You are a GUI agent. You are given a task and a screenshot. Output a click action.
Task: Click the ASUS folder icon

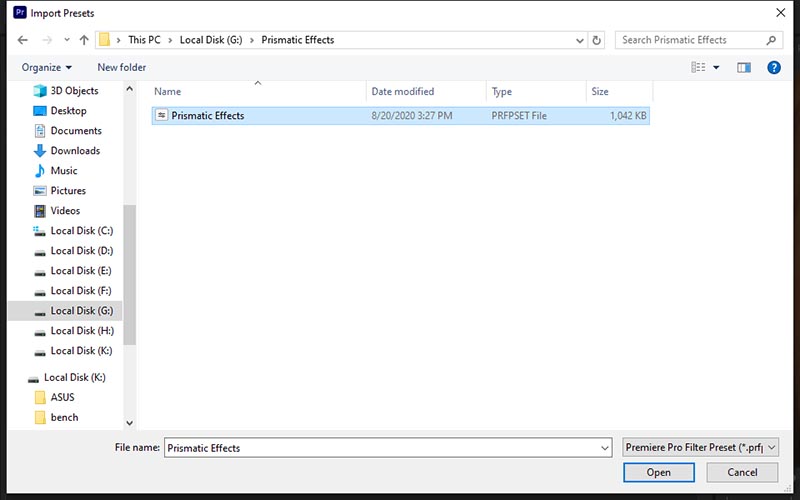point(40,397)
